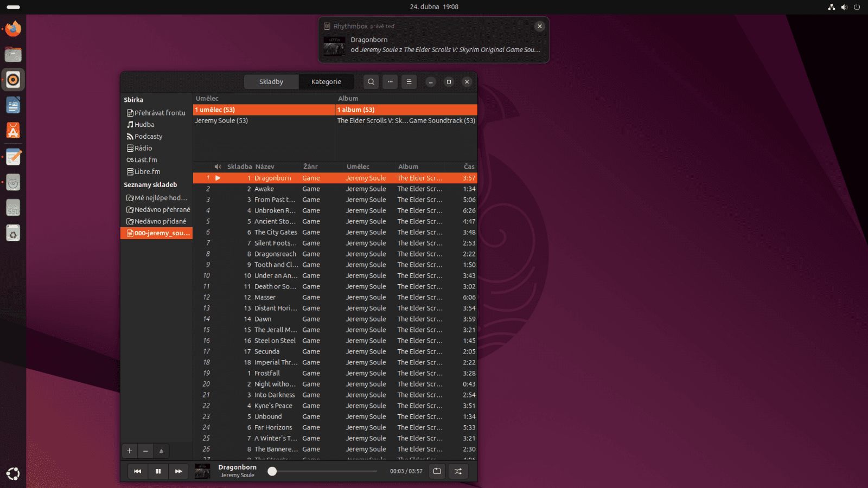Switch to the Kategorie tab
This screenshot has width=868, height=488.
point(326,81)
